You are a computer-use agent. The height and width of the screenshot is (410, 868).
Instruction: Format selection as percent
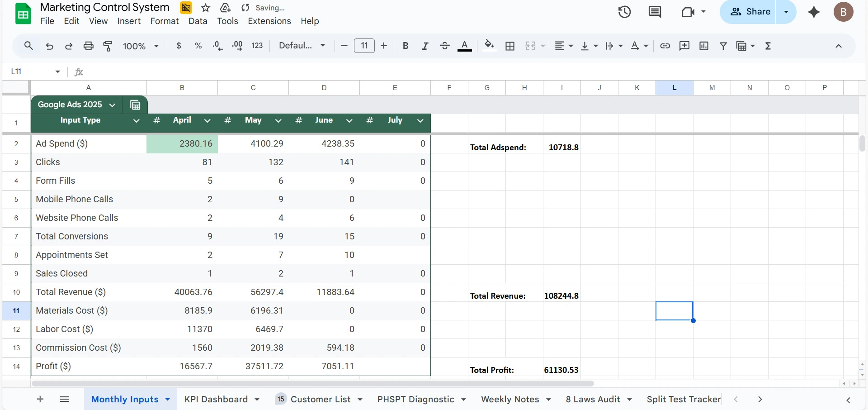click(x=198, y=46)
